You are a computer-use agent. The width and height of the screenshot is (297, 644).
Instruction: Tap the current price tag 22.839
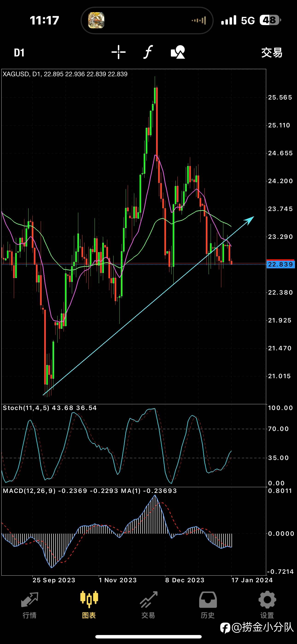coord(280,264)
